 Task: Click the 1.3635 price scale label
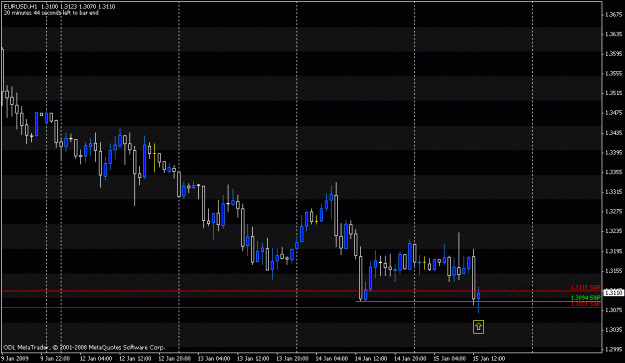point(613,34)
